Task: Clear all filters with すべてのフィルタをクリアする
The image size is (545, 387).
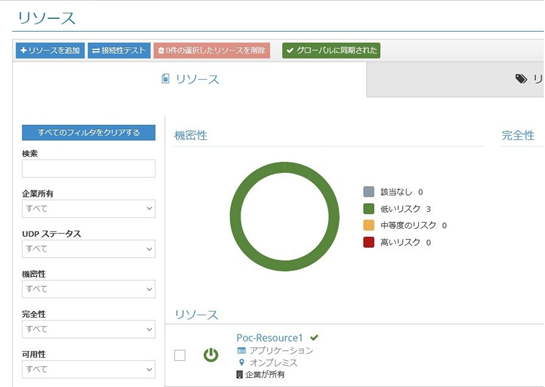Action: pos(89,132)
